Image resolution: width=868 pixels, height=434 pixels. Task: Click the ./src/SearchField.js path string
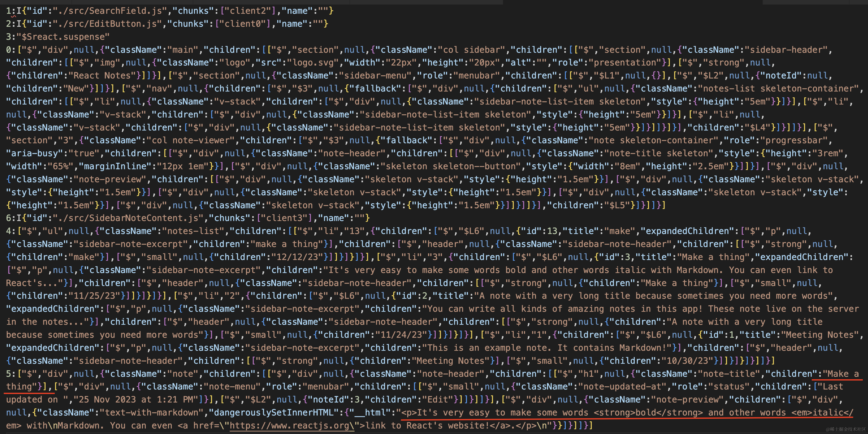point(109,11)
